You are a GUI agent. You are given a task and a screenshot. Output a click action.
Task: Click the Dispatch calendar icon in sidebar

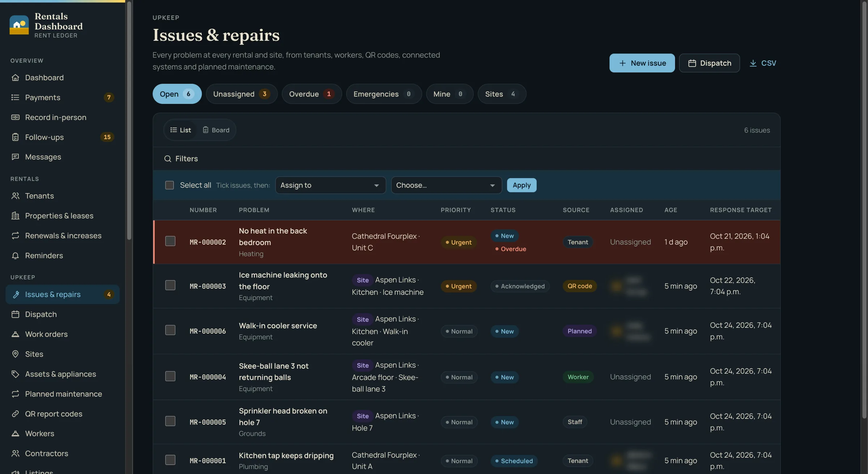(15, 314)
